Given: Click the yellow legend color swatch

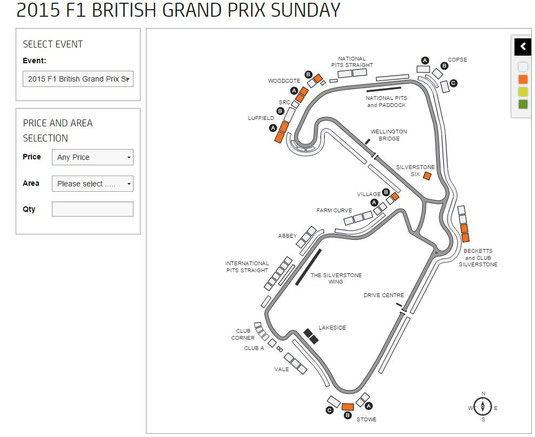Looking at the screenshot, I should (523, 92).
